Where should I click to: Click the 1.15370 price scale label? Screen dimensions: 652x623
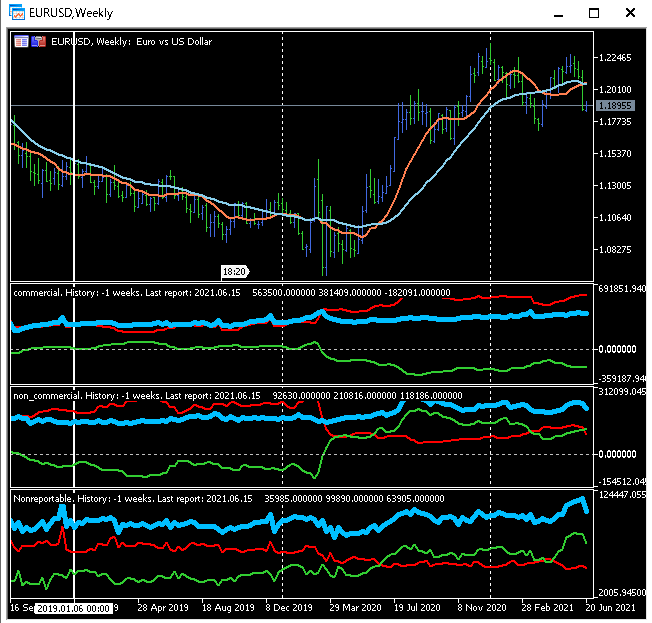pos(615,154)
